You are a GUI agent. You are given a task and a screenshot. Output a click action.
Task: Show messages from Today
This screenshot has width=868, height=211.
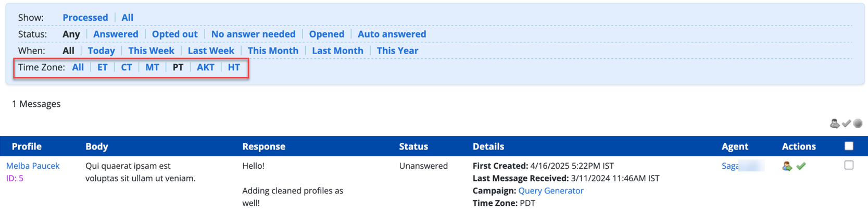(x=101, y=51)
